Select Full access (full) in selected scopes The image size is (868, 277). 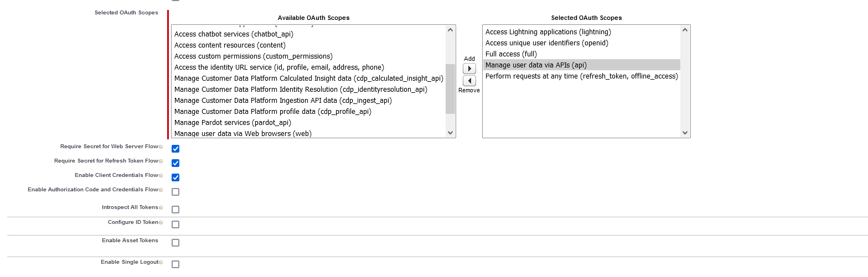pyautogui.click(x=503, y=54)
